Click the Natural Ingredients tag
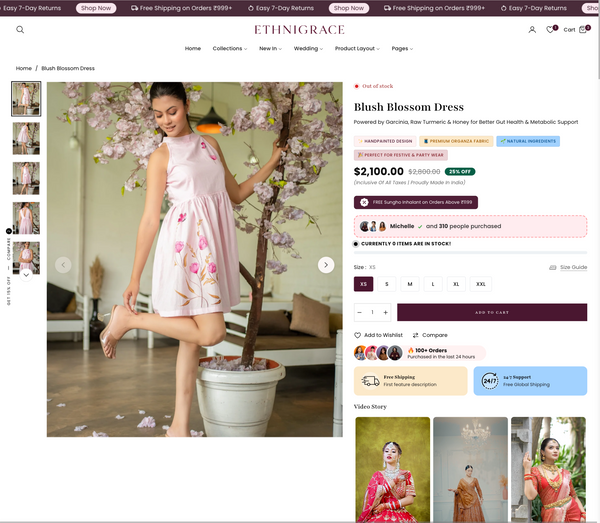 528,141
